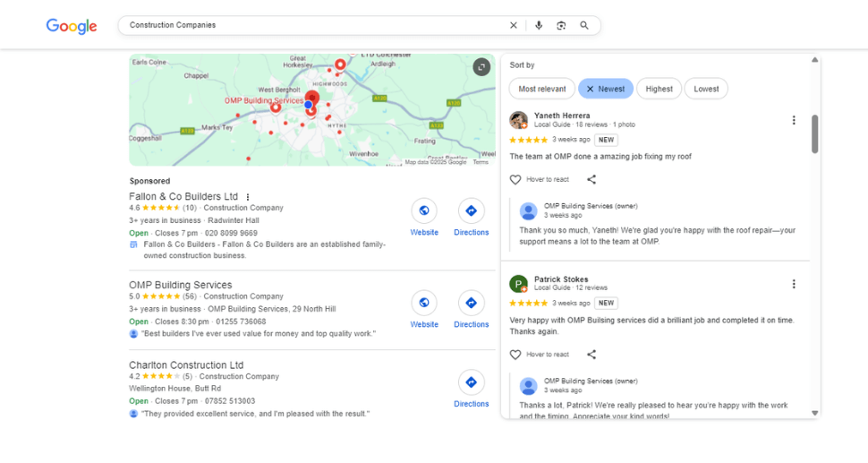
Task: Click the 'Wellington House, Butt Rd' address
Action: (x=174, y=389)
